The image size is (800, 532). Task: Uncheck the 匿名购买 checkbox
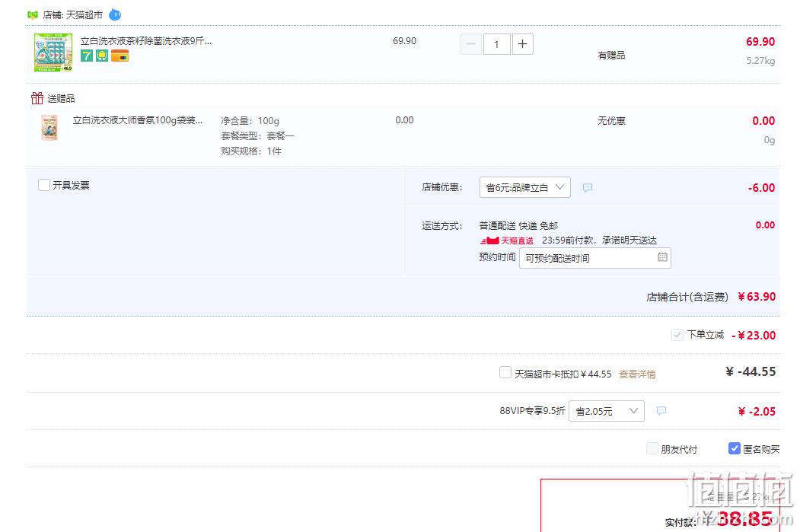tap(735, 448)
